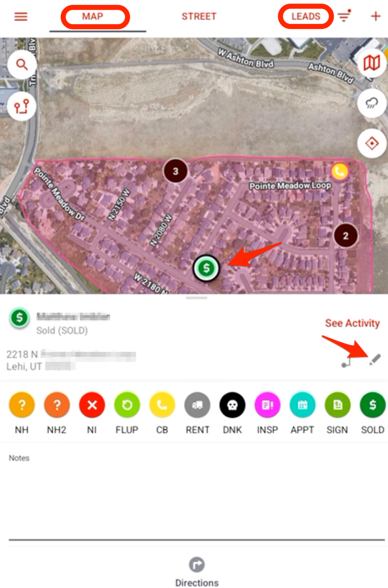Image resolution: width=388 pixels, height=588 pixels.
Task: Tap the Directions button
Action: (x=197, y=572)
